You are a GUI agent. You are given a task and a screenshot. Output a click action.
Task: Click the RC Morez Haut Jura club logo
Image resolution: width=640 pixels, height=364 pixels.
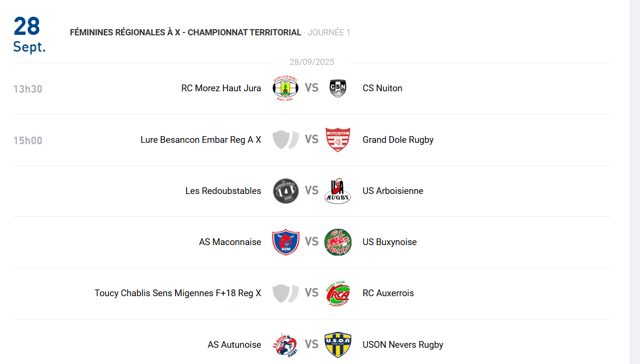(286, 88)
